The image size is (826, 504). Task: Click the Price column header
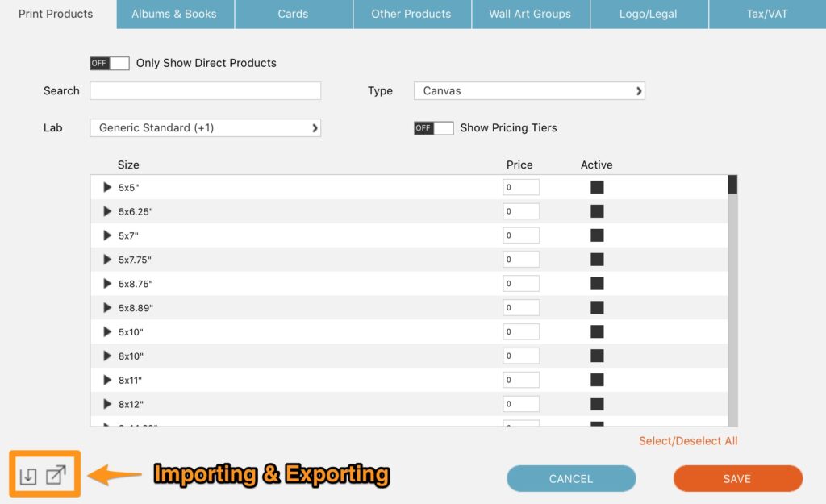[519, 165]
